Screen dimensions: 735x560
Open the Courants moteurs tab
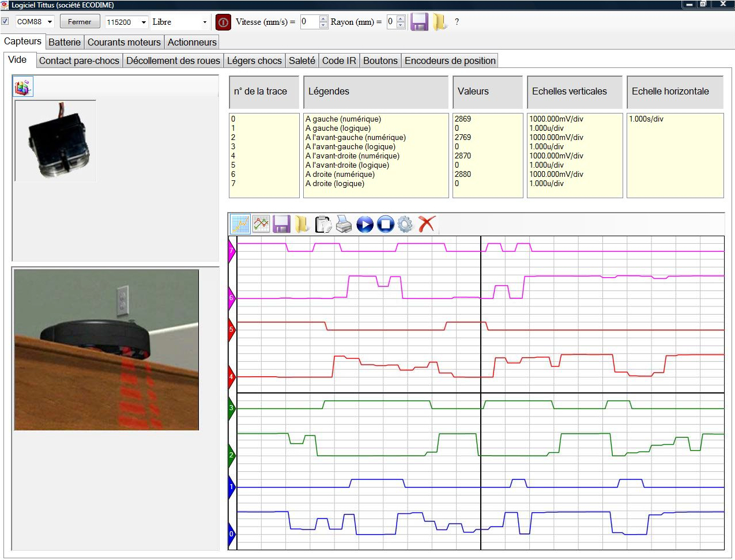124,42
